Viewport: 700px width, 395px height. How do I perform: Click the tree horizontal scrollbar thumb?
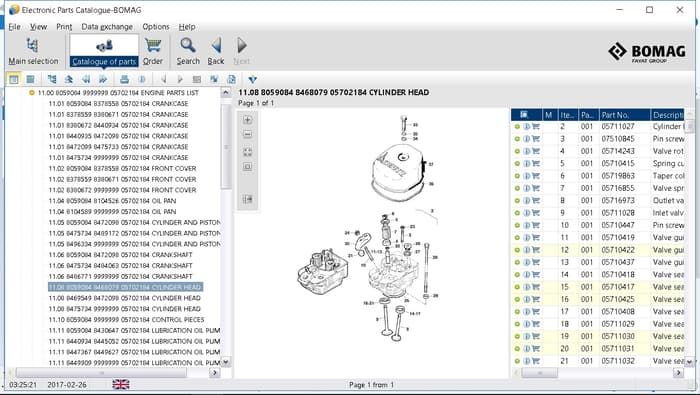click(101, 373)
